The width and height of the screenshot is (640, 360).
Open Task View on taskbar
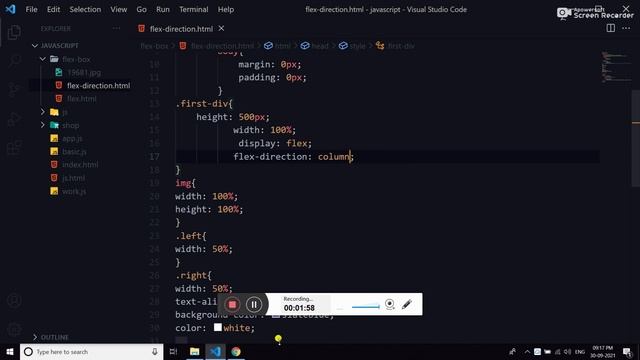tap(173, 352)
